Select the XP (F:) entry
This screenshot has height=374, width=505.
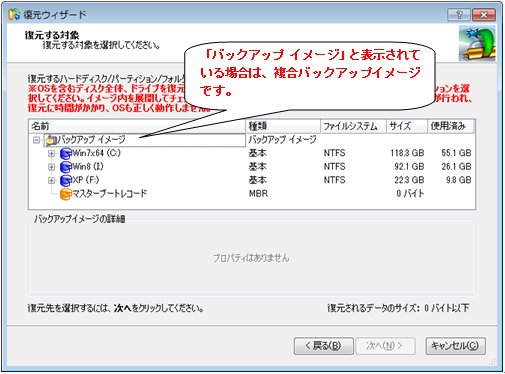pyautogui.click(x=86, y=180)
